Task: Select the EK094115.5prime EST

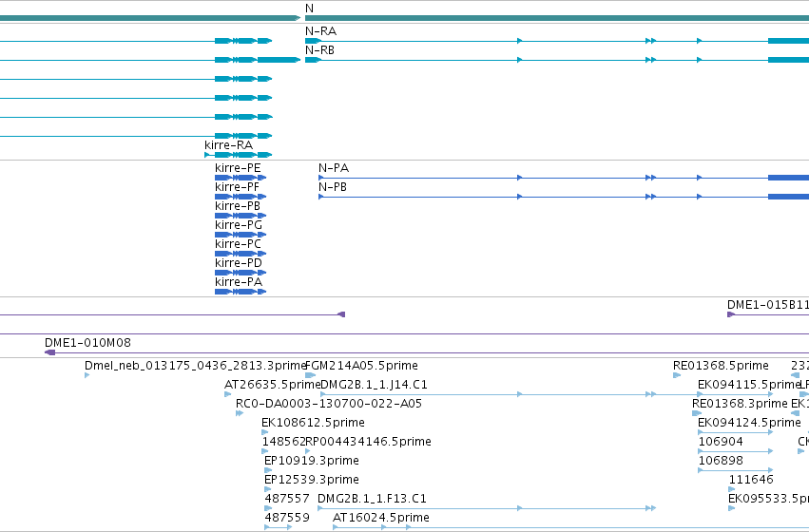Action: click(x=735, y=394)
